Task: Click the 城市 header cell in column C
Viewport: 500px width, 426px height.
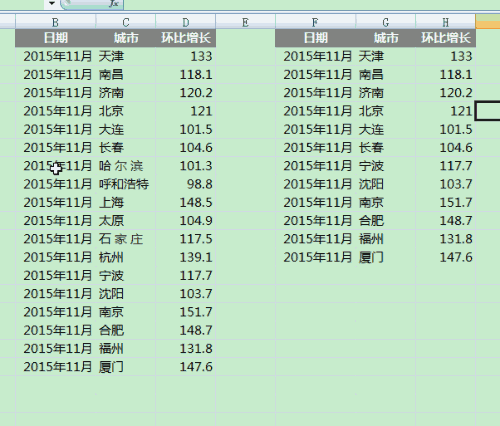Action: (x=126, y=38)
